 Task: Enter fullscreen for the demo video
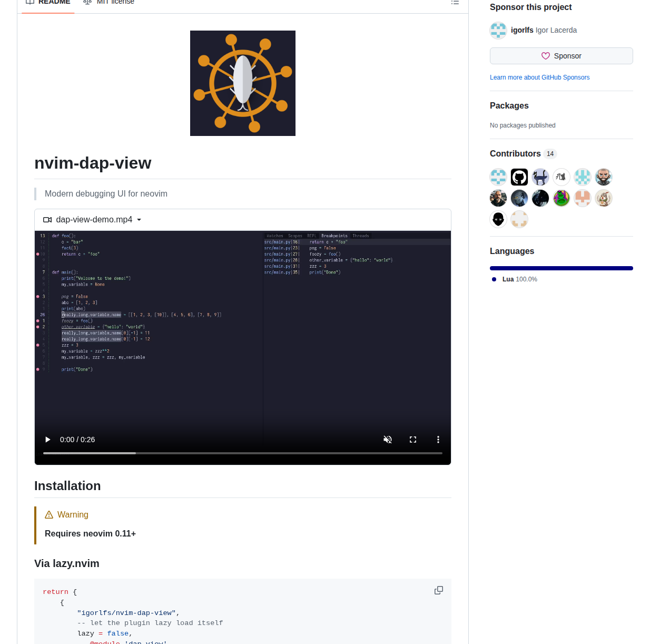click(413, 440)
